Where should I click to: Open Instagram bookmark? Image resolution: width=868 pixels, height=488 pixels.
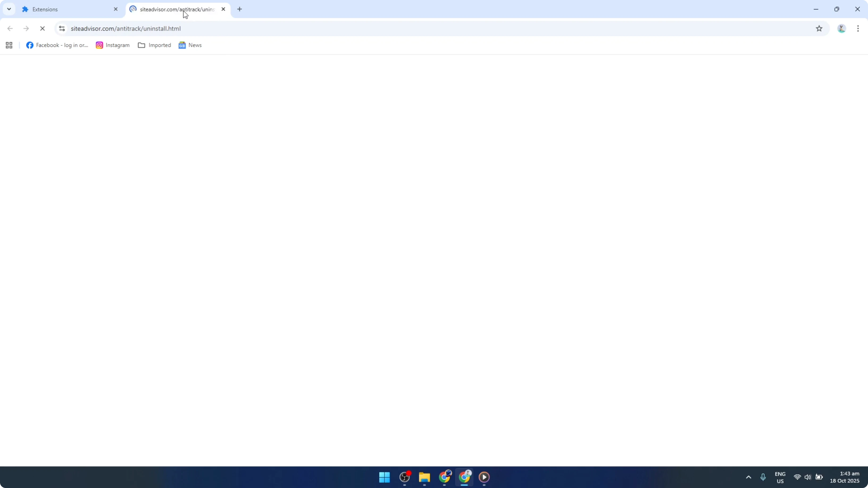(x=113, y=45)
